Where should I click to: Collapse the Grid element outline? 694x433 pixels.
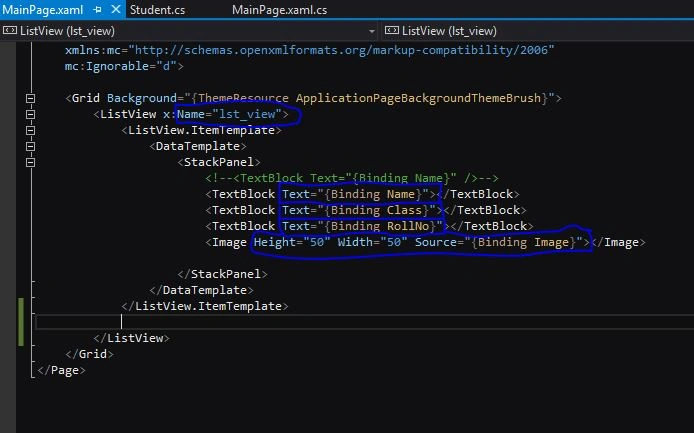coord(30,98)
